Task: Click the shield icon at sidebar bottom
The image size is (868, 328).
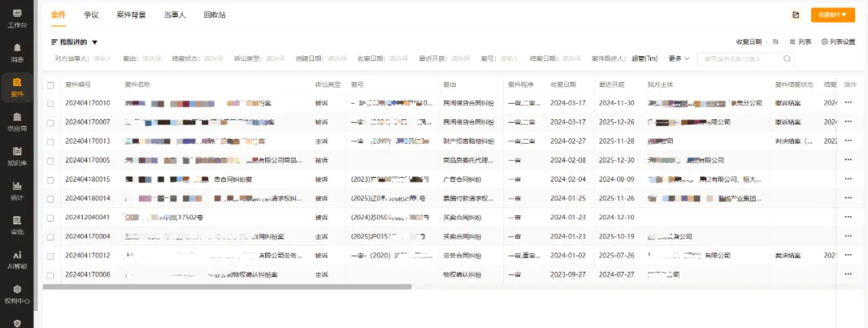Action: click(x=17, y=322)
